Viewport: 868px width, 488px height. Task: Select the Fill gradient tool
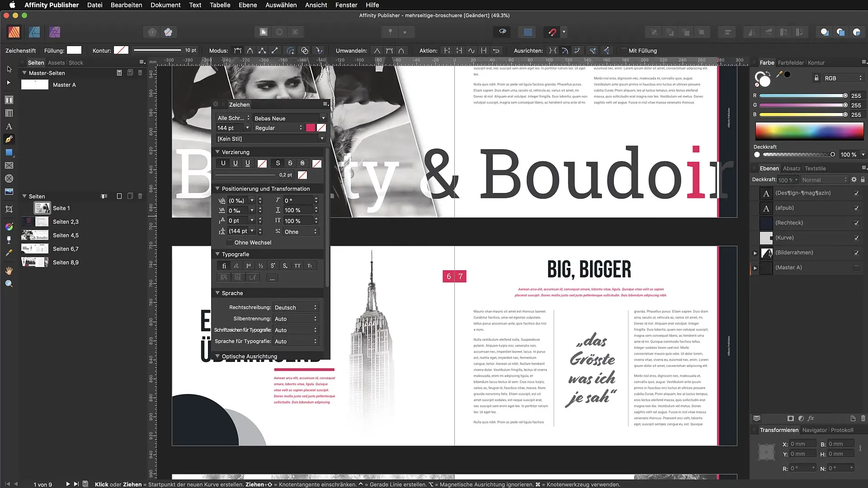pos(9,226)
